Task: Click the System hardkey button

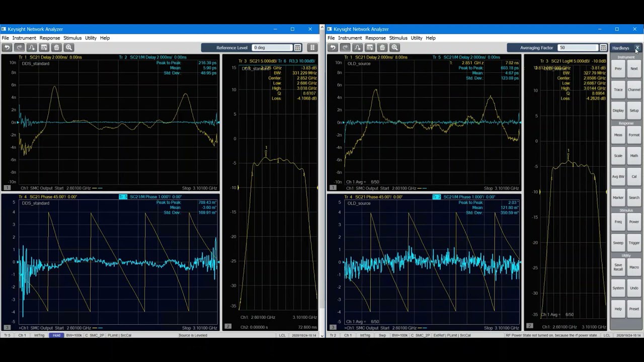Action: pyautogui.click(x=618, y=288)
